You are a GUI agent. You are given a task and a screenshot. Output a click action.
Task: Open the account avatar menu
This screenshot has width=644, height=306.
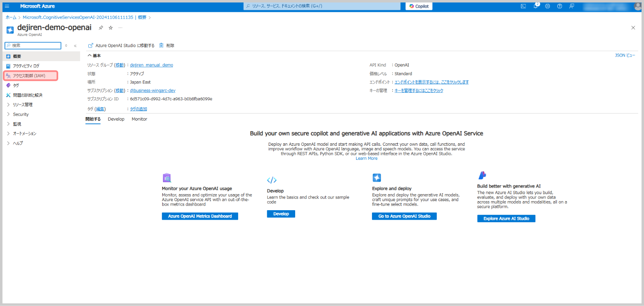pos(637,6)
